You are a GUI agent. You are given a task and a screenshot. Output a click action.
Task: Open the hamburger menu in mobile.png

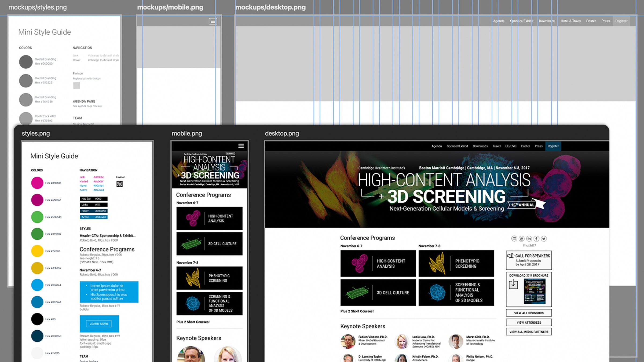(241, 146)
